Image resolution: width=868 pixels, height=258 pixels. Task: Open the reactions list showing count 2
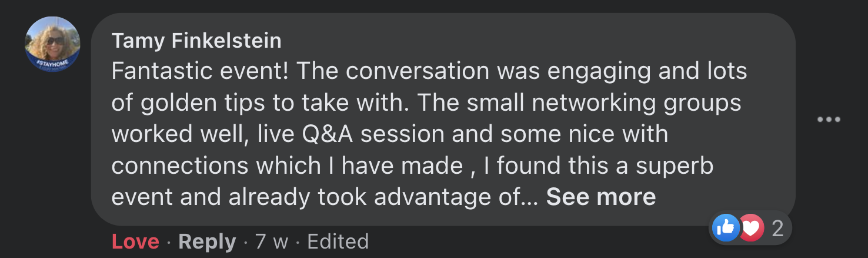pyautogui.click(x=777, y=229)
